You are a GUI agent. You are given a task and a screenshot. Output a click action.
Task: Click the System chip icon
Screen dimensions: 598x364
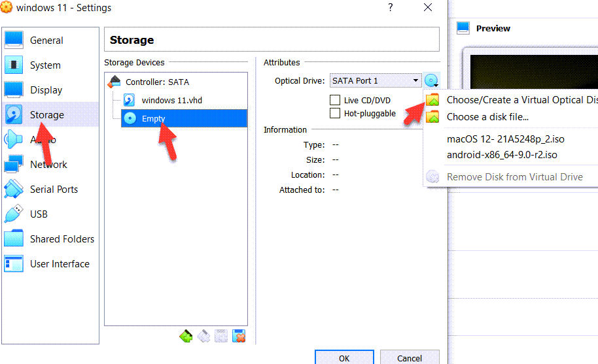pos(14,65)
